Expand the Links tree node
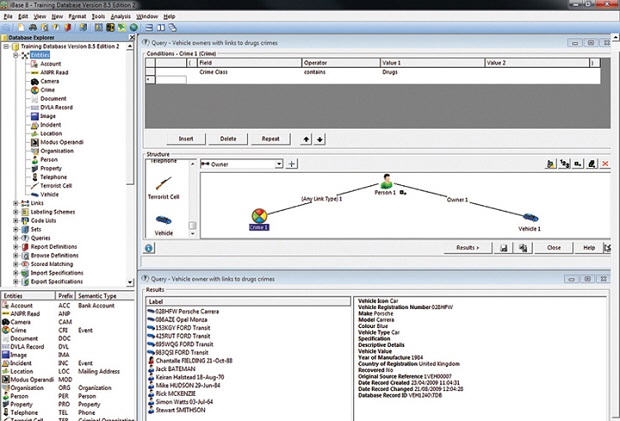This screenshot has width=620, height=421. 16,203
